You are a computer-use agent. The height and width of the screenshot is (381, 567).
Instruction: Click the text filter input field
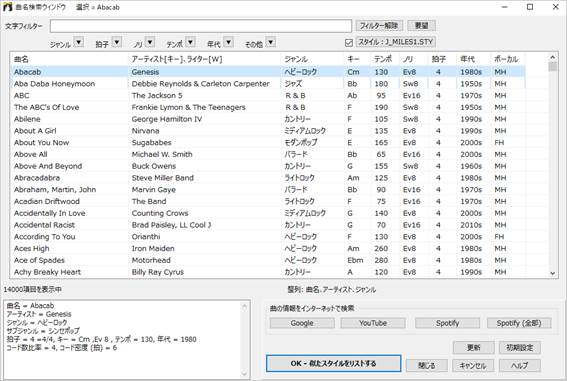click(201, 26)
